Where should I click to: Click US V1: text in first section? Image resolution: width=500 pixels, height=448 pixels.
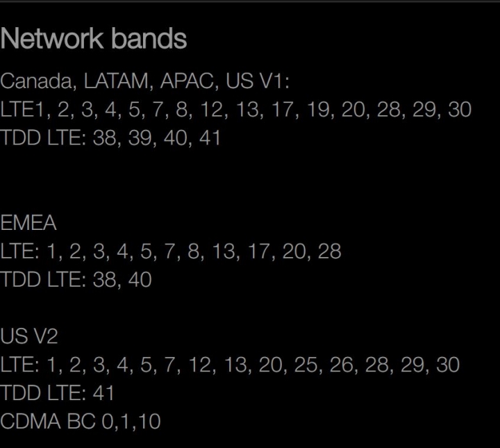(258, 81)
